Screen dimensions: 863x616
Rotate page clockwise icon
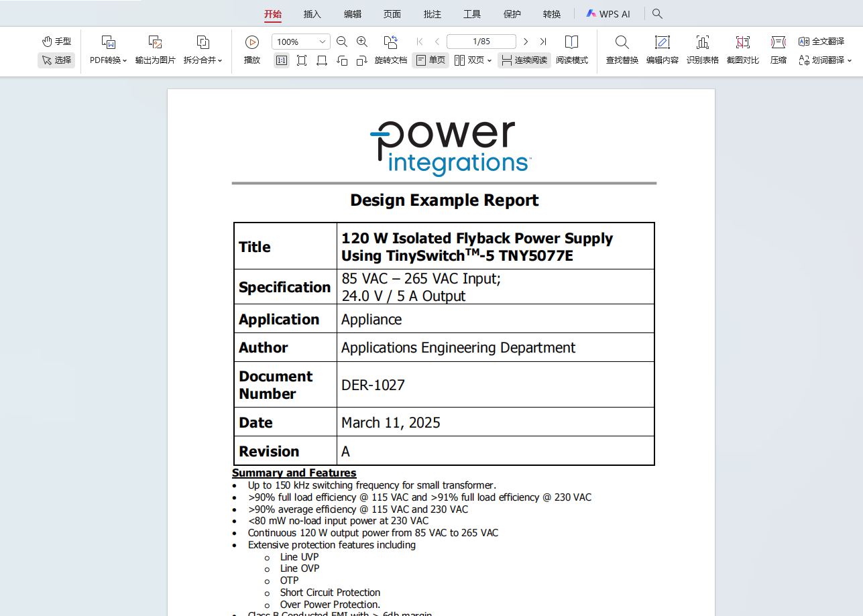362,60
